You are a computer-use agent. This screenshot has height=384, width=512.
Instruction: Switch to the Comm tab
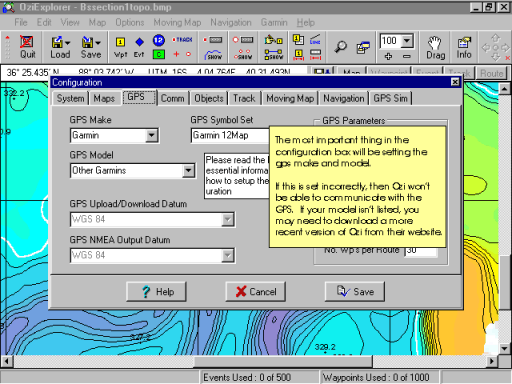click(x=172, y=98)
